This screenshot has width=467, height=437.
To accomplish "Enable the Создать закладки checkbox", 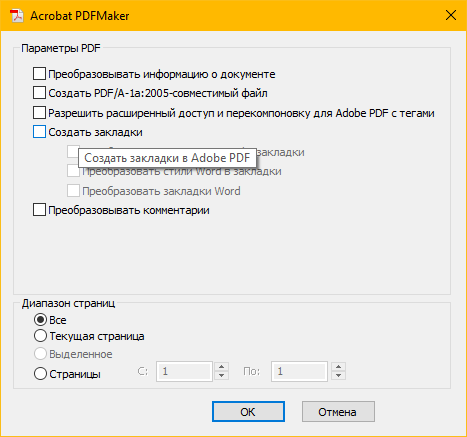I will [x=39, y=132].
